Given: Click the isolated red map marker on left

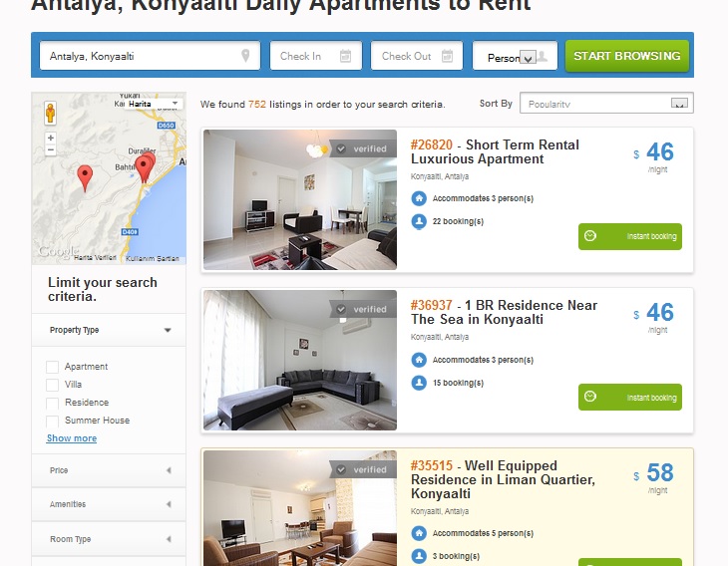Looking at the screenshot, I should [x=85, y=177].
